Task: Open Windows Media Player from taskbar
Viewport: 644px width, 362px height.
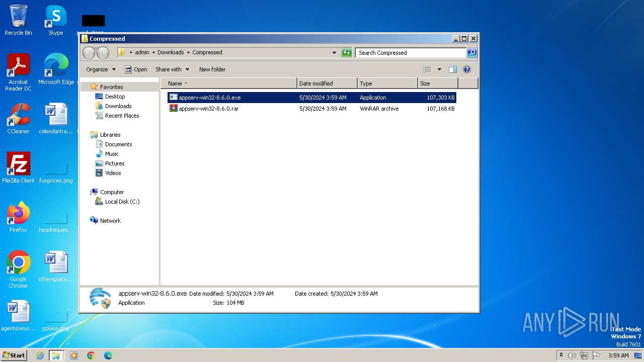Action: (74, 355)
